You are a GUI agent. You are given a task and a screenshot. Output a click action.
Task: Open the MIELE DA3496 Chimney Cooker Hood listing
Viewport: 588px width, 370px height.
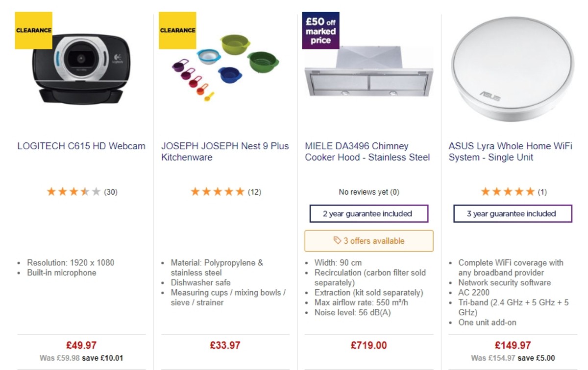coord(368,151)
